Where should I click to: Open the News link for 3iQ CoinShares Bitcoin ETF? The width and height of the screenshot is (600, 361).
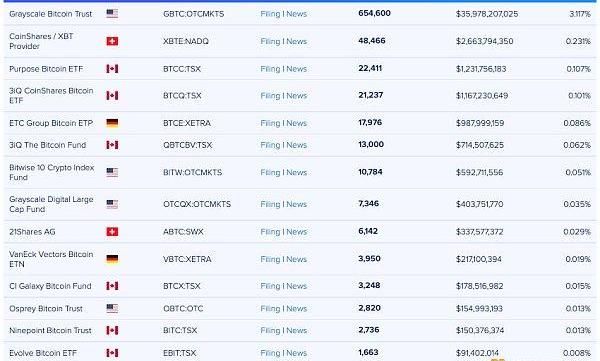pos(297,95)
